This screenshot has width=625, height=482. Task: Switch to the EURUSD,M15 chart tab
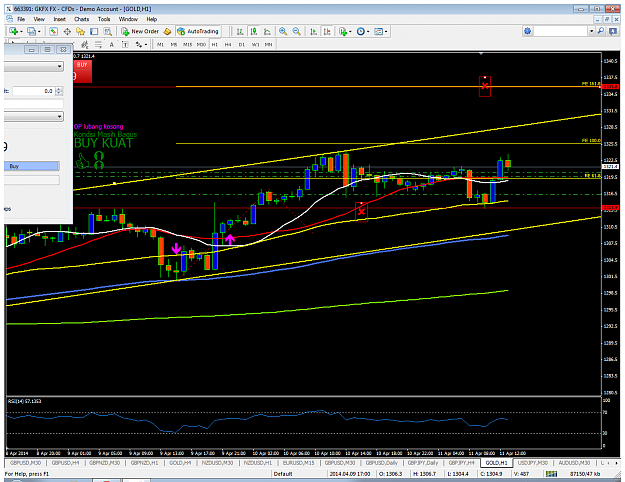[x=299, y=463]
